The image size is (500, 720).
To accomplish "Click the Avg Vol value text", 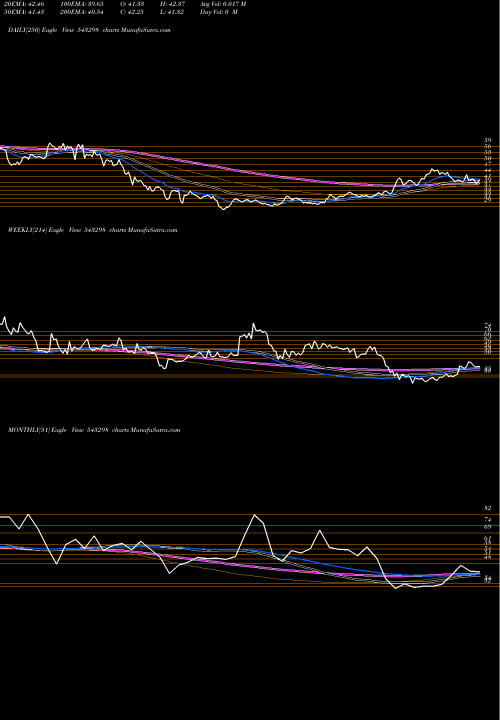I will click(223, 4).
